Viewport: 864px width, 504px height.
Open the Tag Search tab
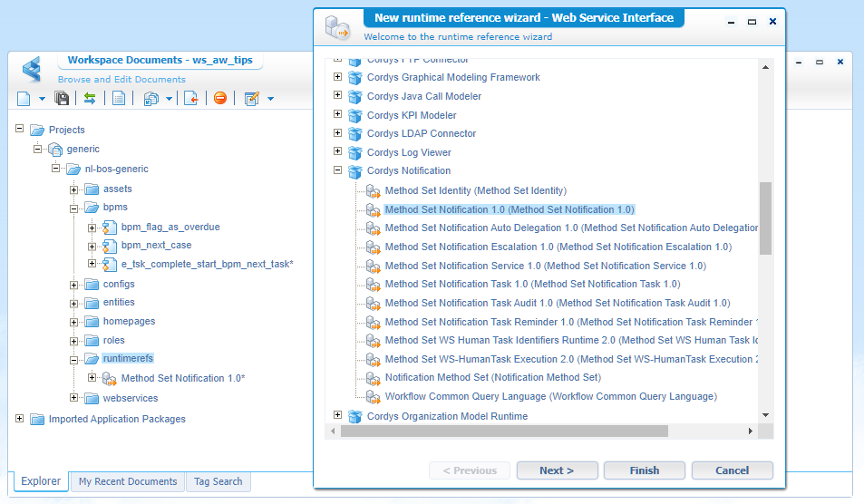point(218,481)
